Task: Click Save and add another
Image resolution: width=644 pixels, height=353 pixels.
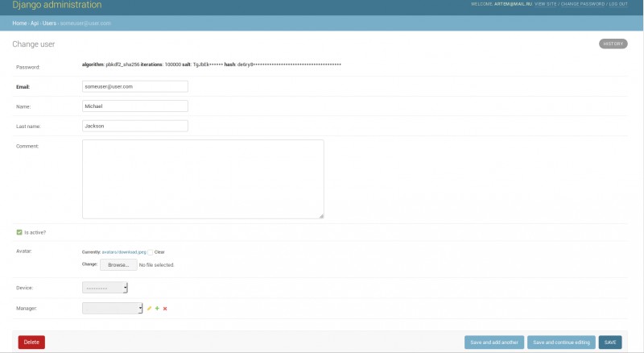Action: 494,343
